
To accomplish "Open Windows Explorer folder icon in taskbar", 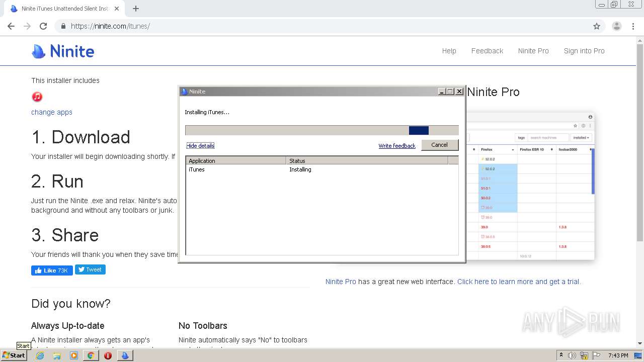I will [57, 355].
